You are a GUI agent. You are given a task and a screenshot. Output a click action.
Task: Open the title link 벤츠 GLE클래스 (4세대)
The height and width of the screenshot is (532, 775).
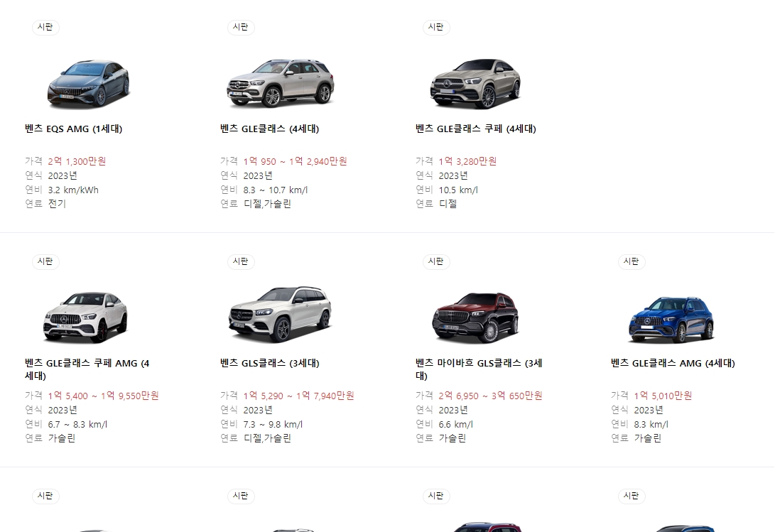[270, 129]
